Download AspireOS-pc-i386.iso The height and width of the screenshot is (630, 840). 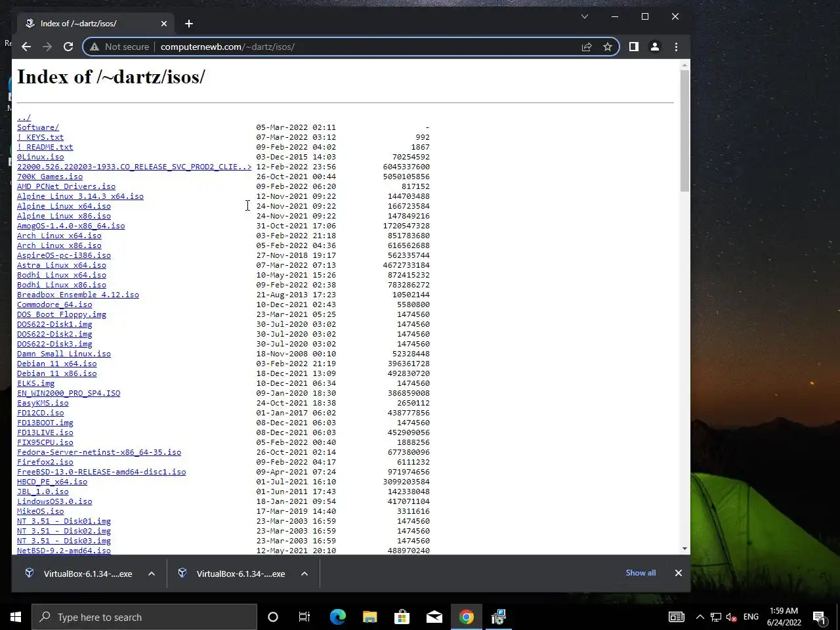pos(64,255)
